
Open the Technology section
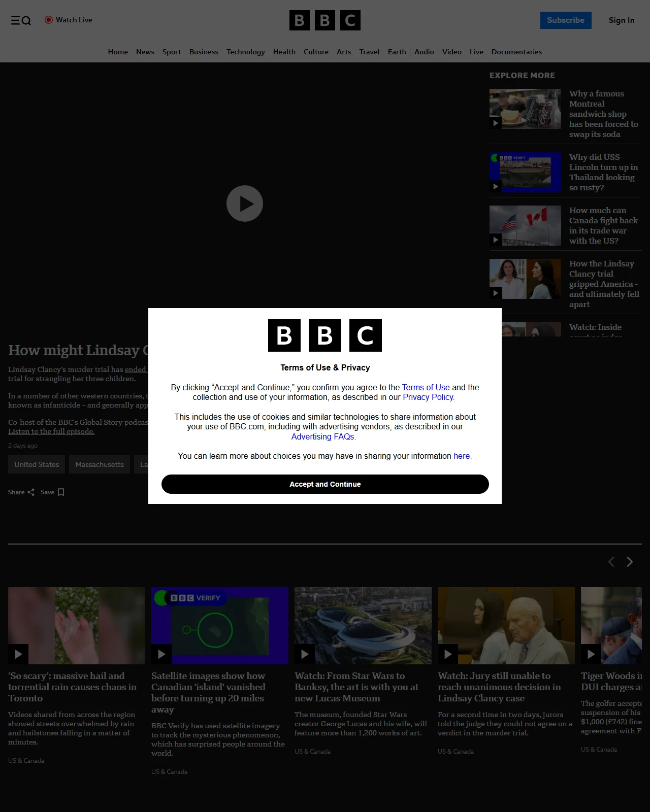click(x=246, y=52)
